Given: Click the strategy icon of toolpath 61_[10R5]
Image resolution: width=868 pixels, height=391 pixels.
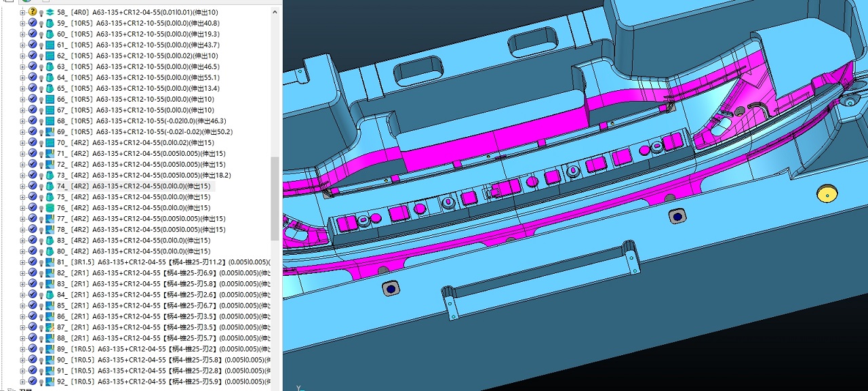Looking at the screenshot, I should click(x=50, y=45).
